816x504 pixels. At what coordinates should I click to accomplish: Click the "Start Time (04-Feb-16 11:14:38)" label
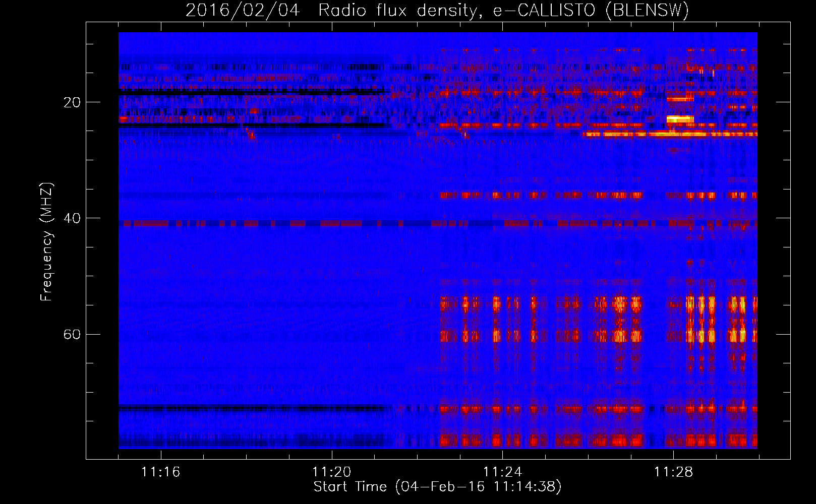click(x=437, y=487)
